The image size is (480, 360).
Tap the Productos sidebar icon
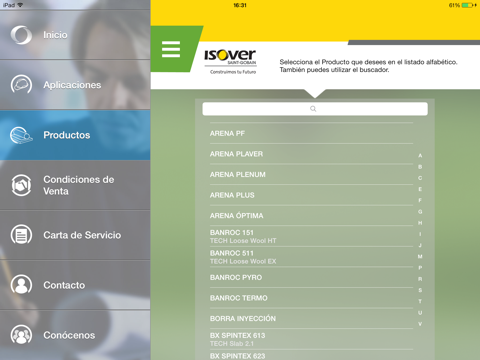(x=21, y=135)
